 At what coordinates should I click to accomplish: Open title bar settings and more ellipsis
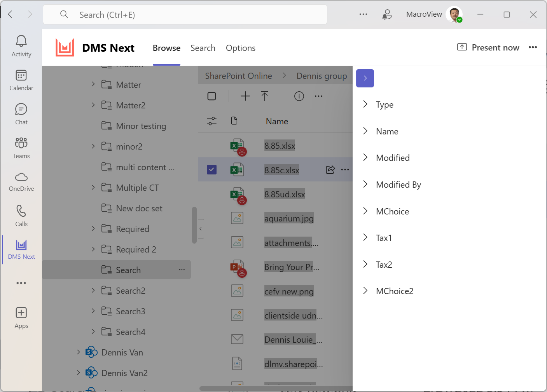point(363,14)
